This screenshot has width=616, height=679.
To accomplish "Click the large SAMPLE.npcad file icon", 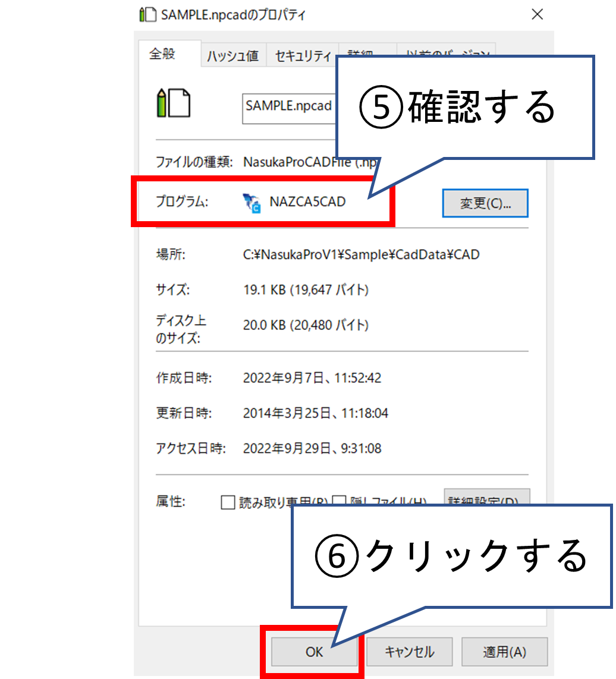I will coord(173,103).
